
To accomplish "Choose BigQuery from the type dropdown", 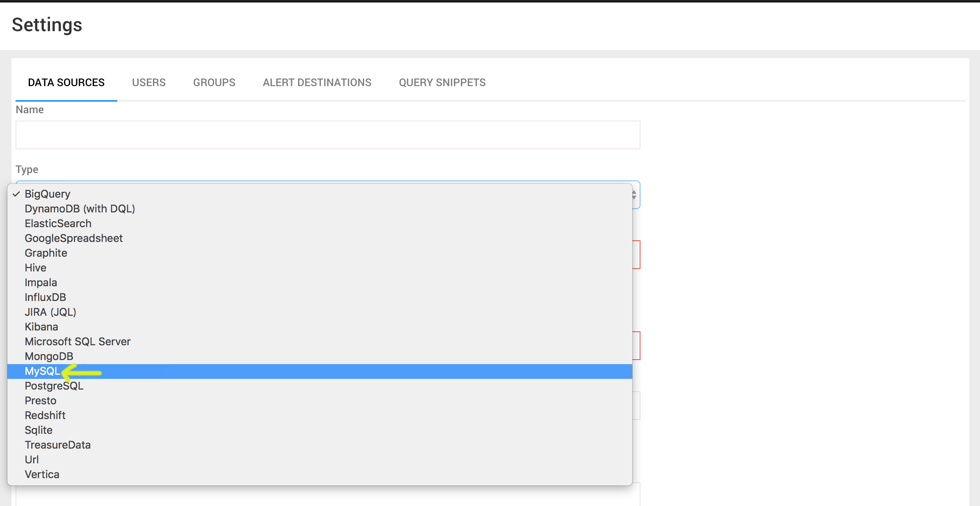I will point(47,194).
